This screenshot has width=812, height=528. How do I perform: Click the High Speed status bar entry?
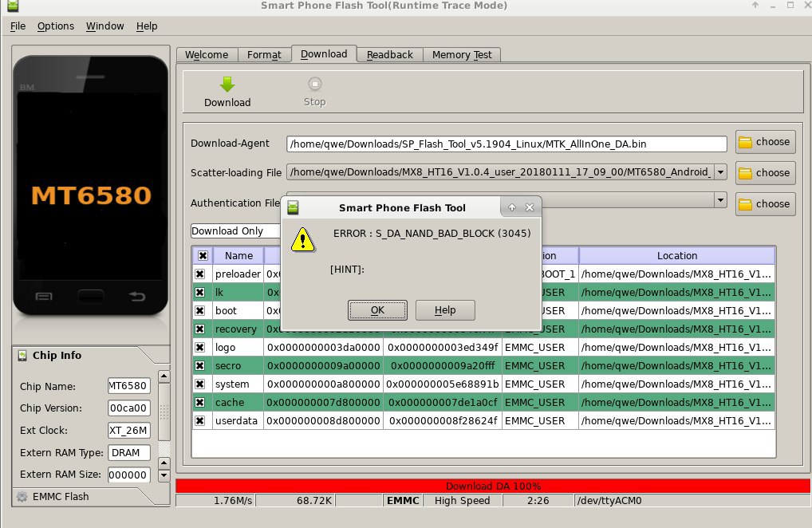click(x=462, y=501)
